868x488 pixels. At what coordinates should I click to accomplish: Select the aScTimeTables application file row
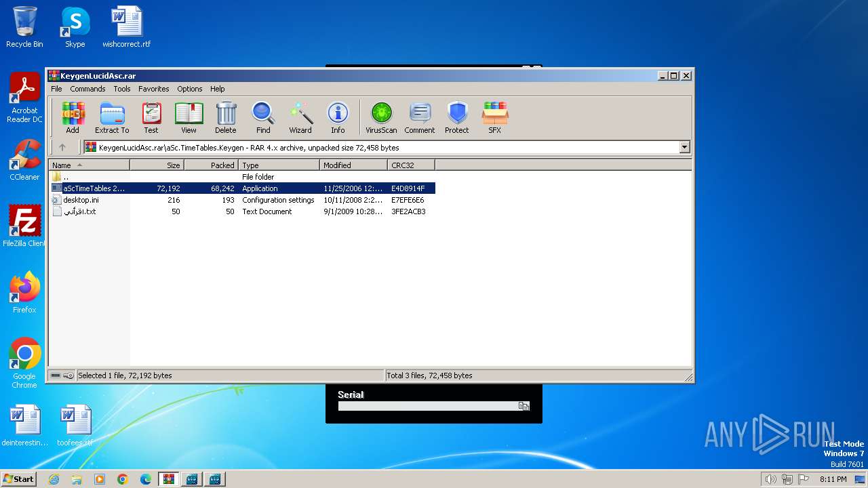pos(242,188)
